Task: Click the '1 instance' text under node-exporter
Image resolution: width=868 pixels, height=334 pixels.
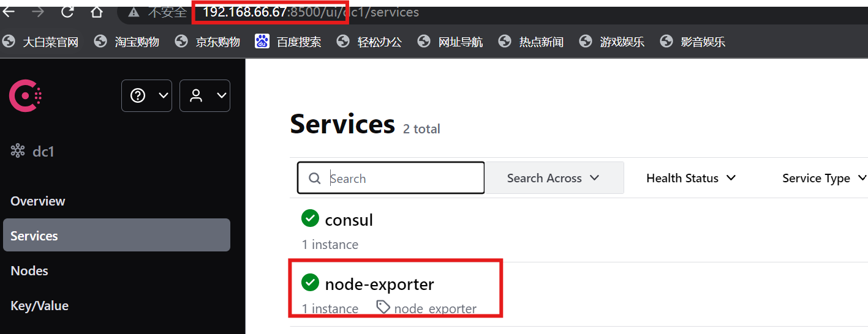Action: coord(330,309)
